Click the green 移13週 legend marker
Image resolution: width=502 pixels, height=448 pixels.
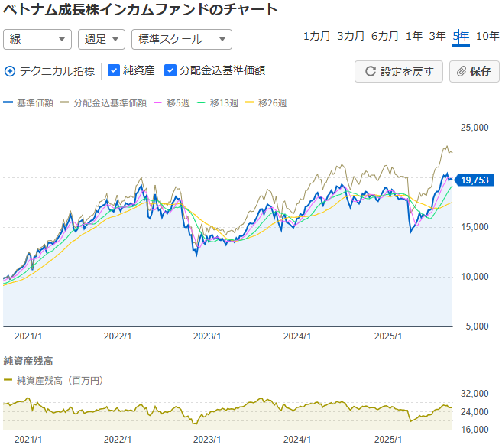coord(202,102)
